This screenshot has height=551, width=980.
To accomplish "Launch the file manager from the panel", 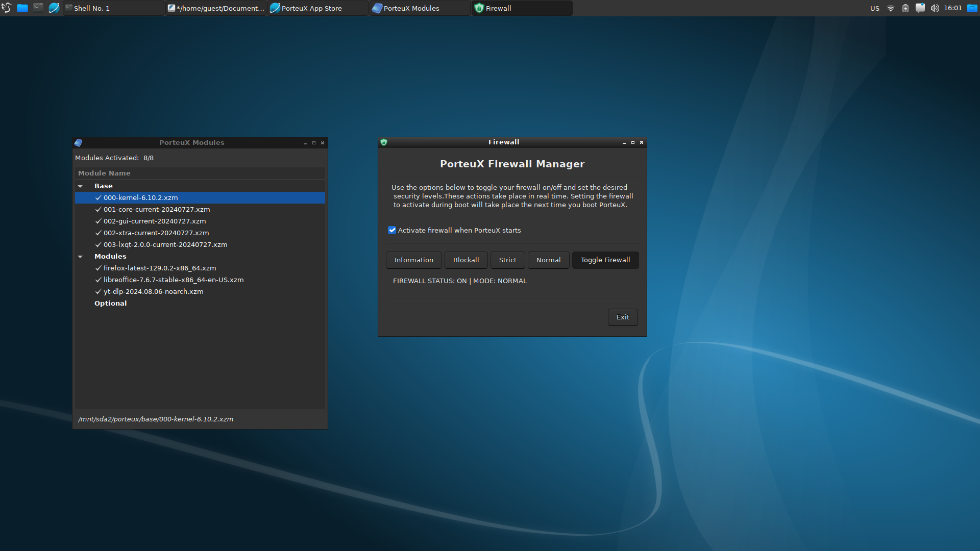I will click(x=22, y=8).
